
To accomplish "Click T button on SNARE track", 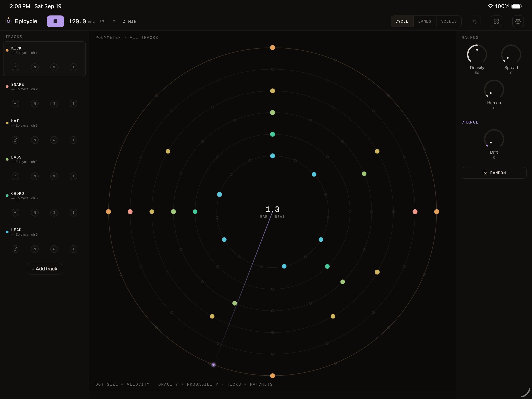I will point(73,104).
